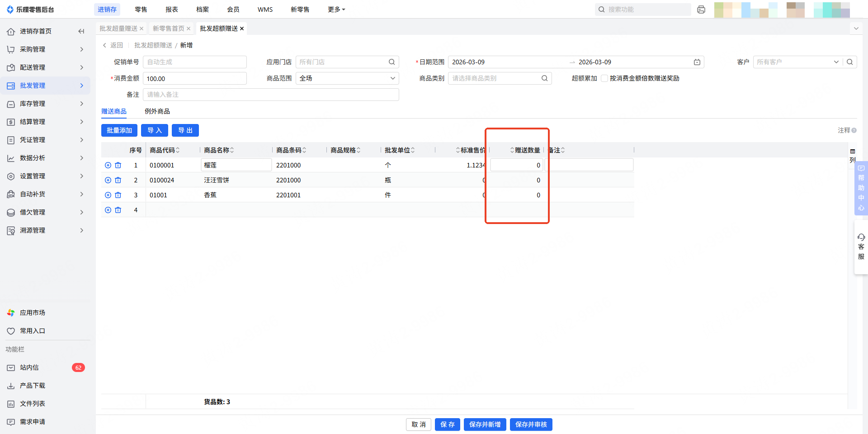Switch to the 例外商品 tab
The height and width of the screenshot is (434, 868).
pyautogui.click(x=157, y=111)
